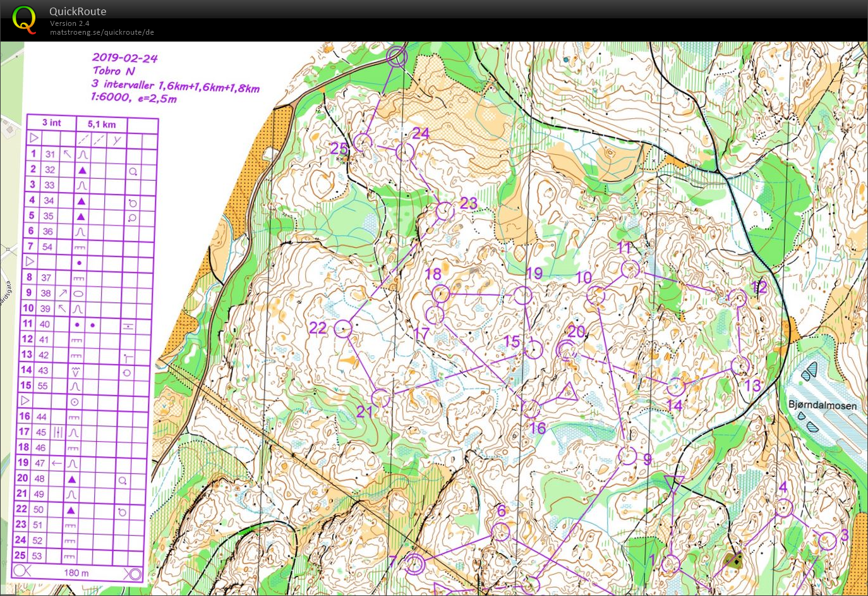Click the start triangle beside control 16

(568, 393)
